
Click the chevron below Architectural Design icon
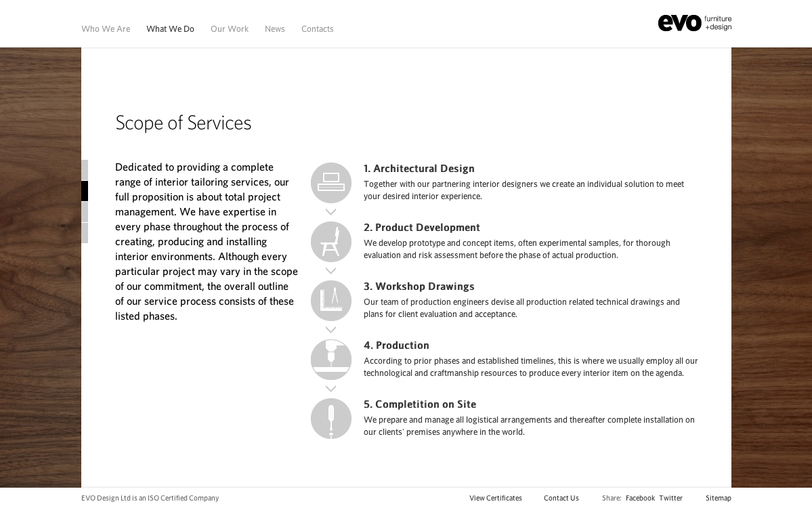pos(330,212)
